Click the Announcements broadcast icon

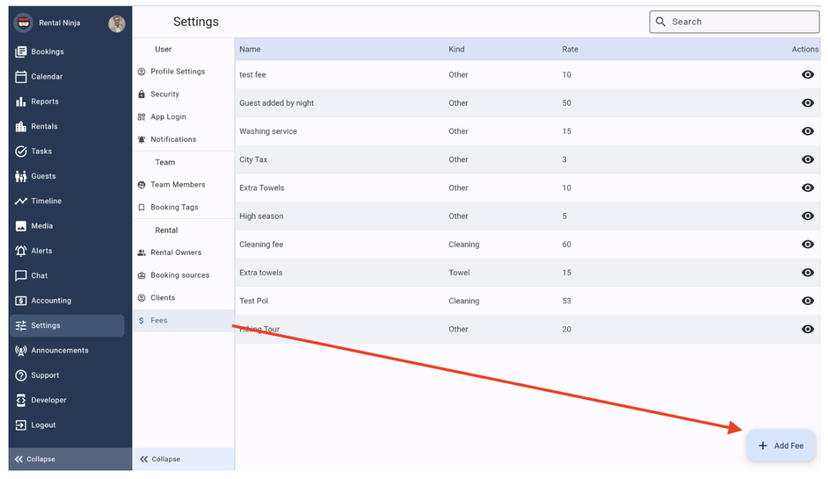coord(21,350)
